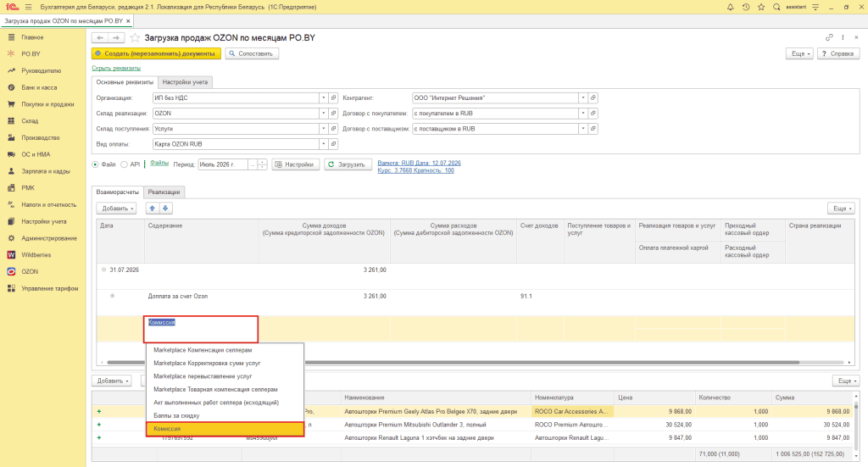Choose Marketplace перевыставление услуг option

tap(225, 376)
